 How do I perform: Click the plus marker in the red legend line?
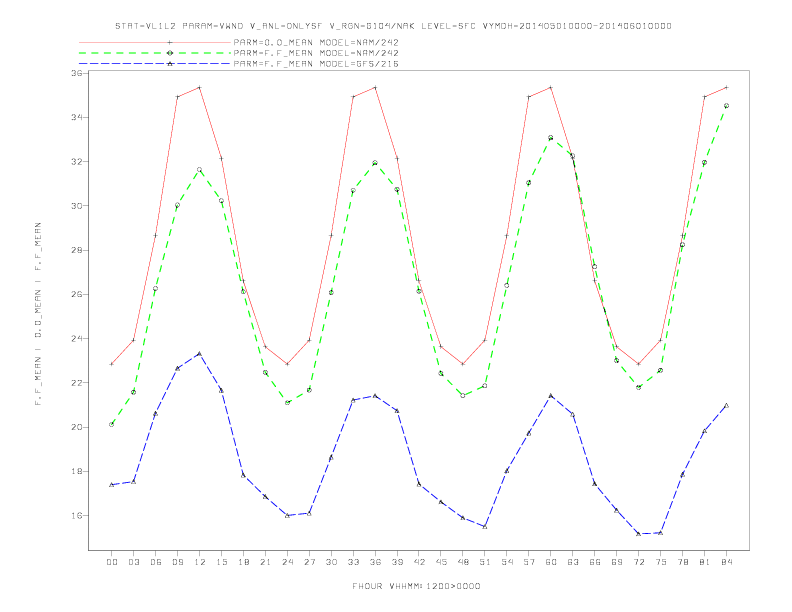click(x=170, y=42)
